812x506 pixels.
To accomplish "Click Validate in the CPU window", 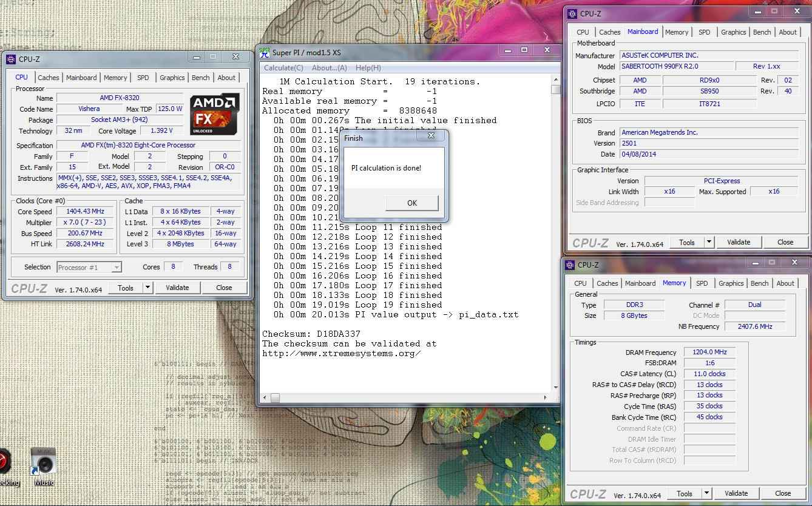I will 177,288.
